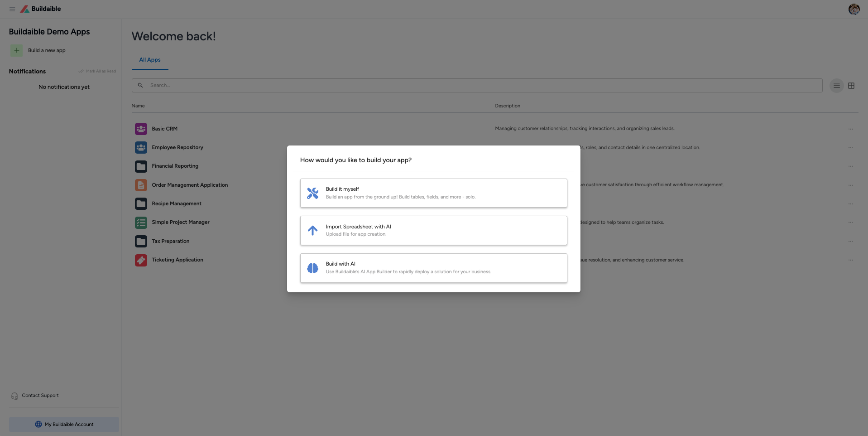Viewport: 868px width, 436px height.
Task: Click the AI brain icon
Action: coord(312,268)
